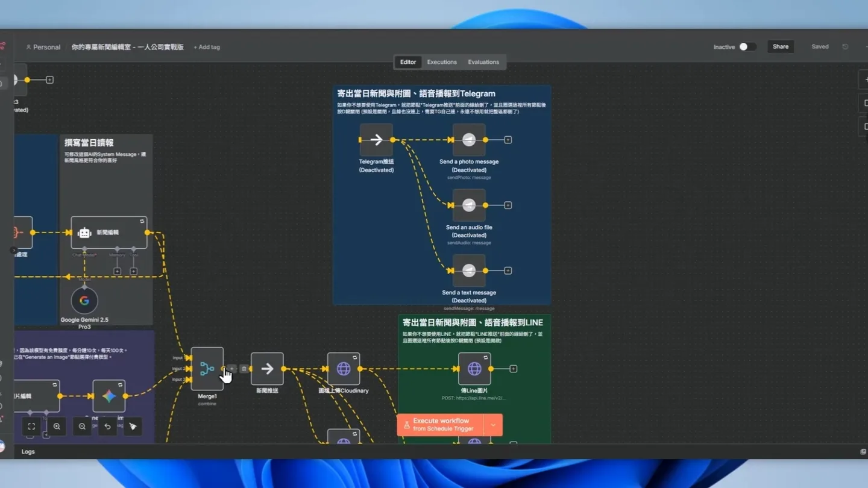Screen dimensions: 868x488
Task: Open the 傳Line圖片 HTTP request node
Action: tap(474, 369)
